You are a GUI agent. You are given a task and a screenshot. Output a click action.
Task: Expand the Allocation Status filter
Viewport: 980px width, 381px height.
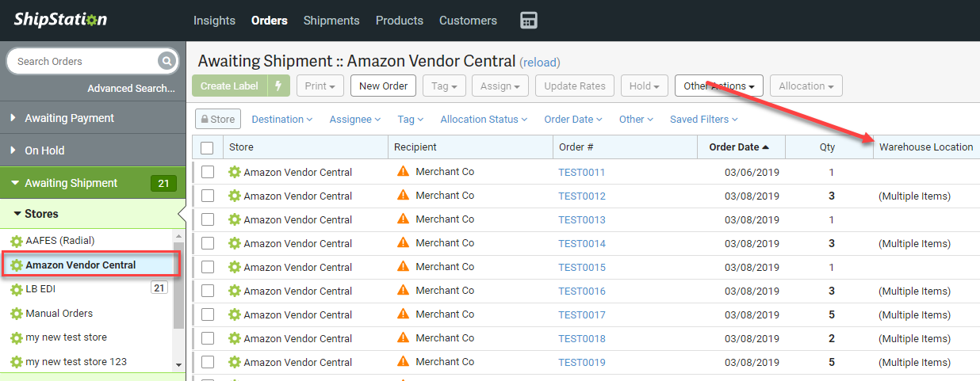point(484,119)
